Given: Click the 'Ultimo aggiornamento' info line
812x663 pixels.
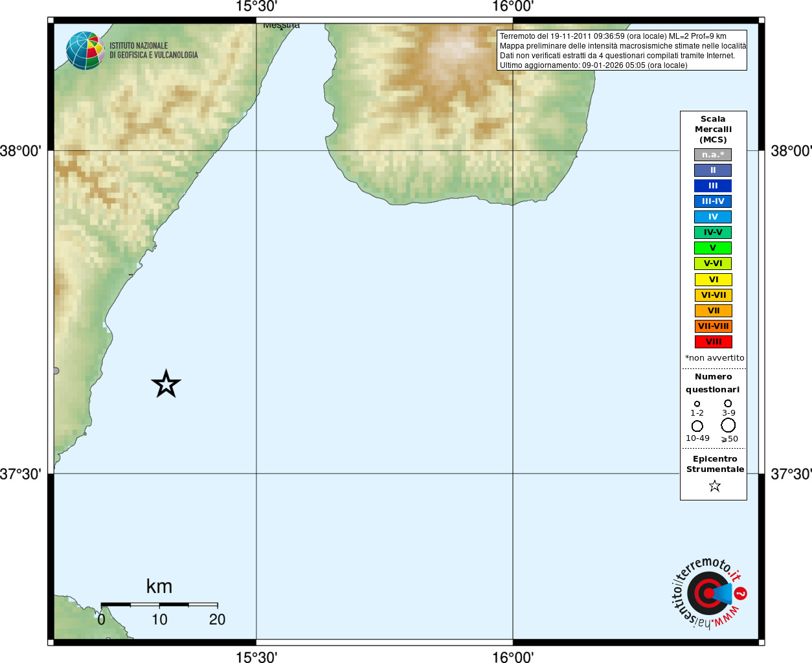Looking at the screenshot, I should coord(594,65).
